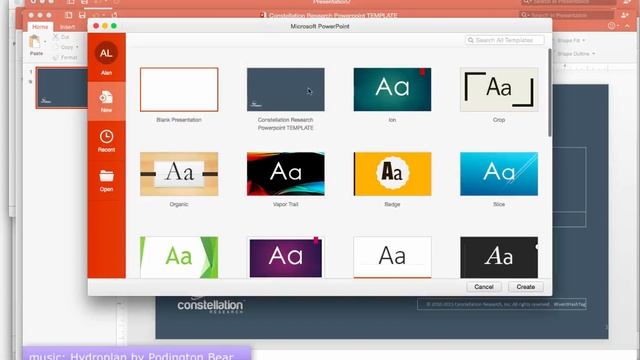Open the Alan account profile icon

106,53
